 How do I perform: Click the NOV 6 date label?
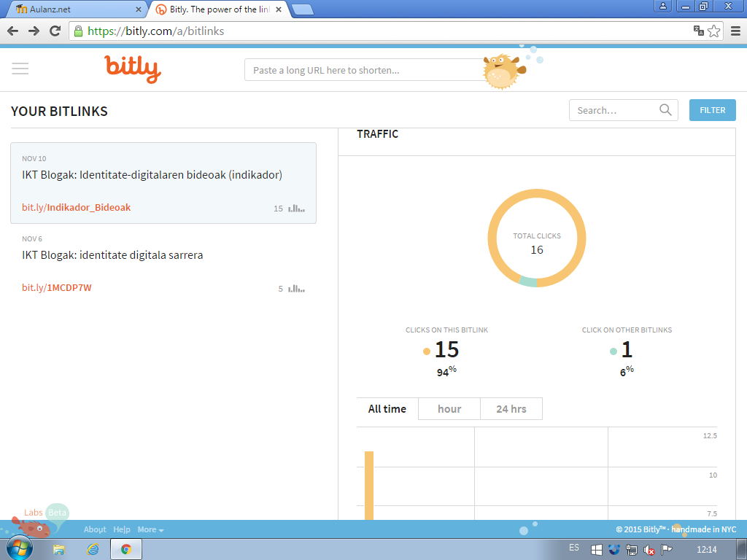(x=32, y=238)
